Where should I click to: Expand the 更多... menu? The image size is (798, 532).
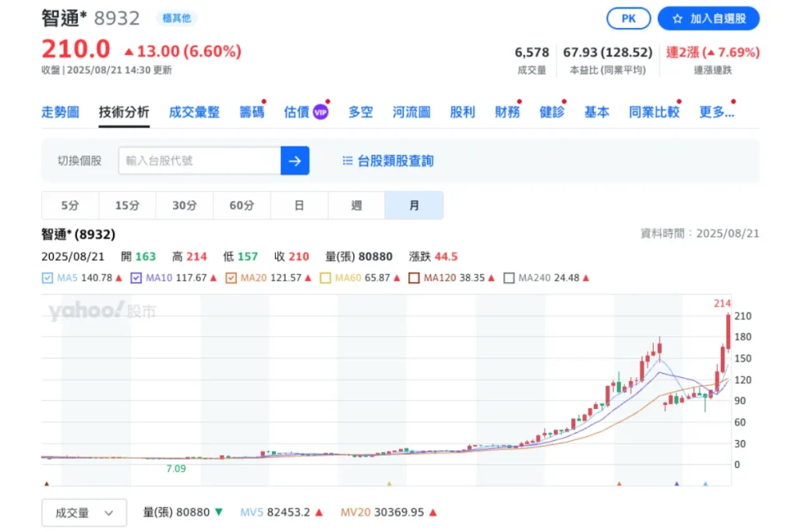click(717, 112)
